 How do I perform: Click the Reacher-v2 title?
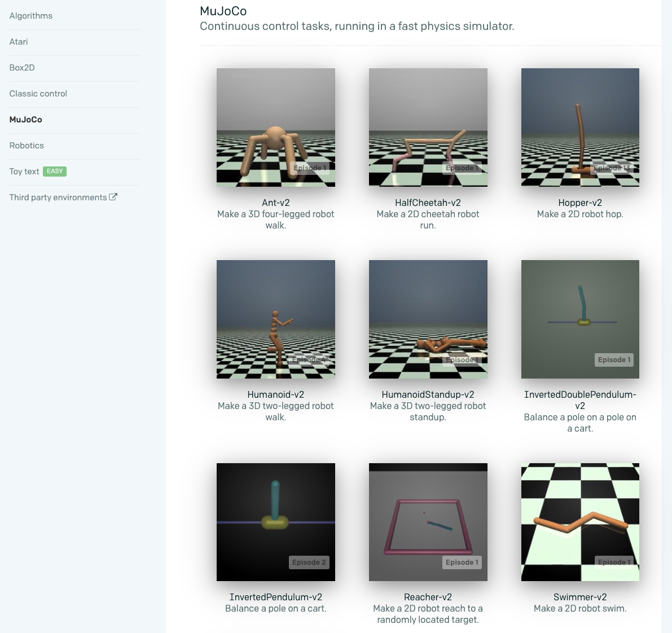pyautogui.click(x=428, y=597)
